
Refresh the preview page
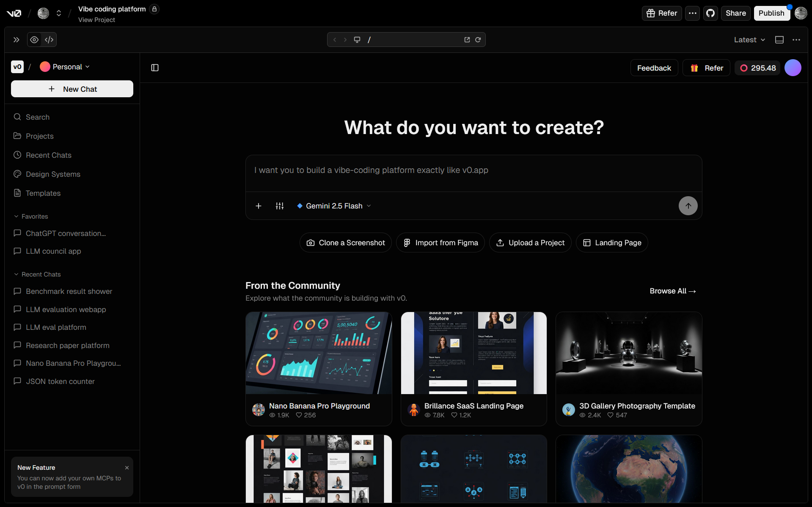tap(478, 40)
